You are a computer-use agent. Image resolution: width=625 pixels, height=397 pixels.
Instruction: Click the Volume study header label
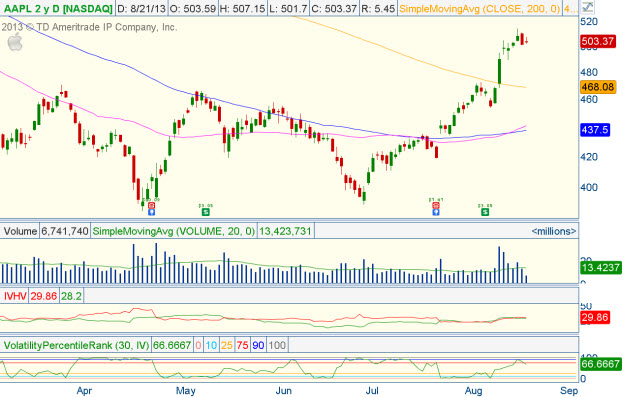coord(20,231)
